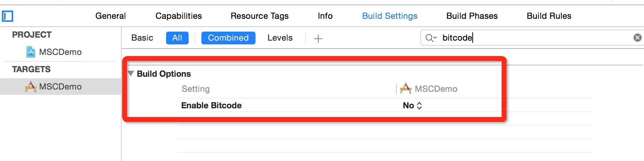The height and width of the screenshot is (161, 644).
Task: Click the MSCDemo target app icon
Action: pos(30,87)
